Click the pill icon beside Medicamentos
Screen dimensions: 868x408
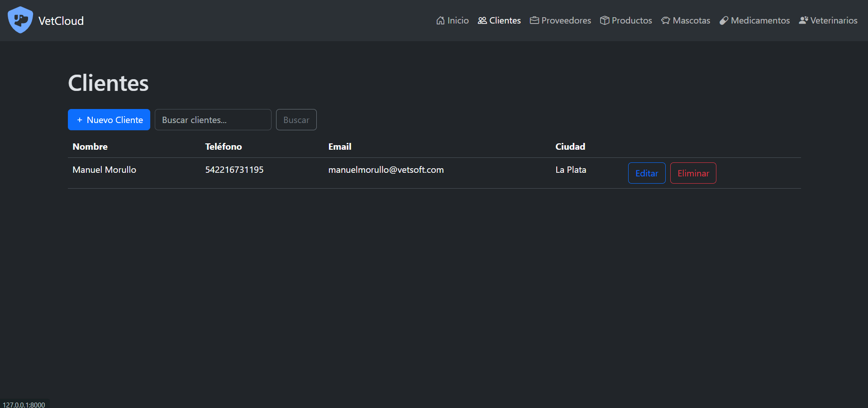click(724, 20)
